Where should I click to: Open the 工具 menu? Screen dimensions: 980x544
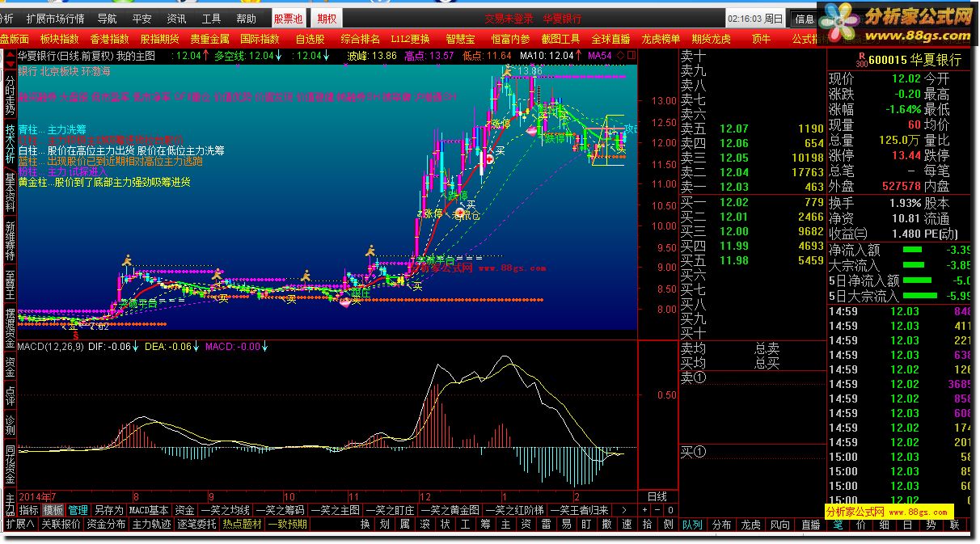pos(212,19)
